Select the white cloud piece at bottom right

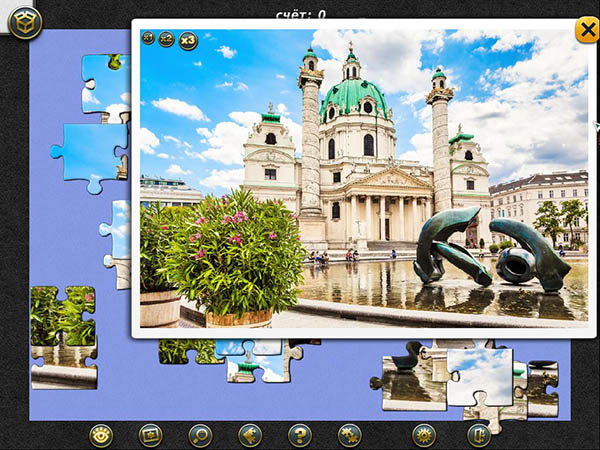pos(480,376)
